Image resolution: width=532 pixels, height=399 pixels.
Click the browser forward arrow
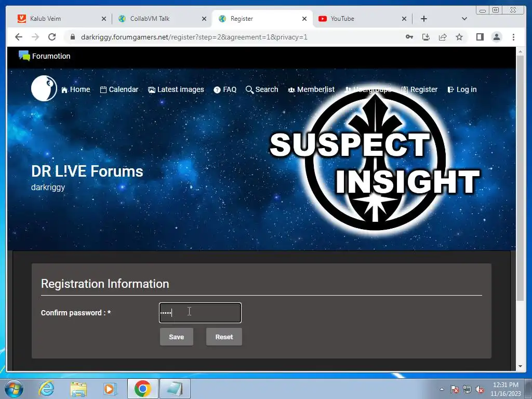35,37
